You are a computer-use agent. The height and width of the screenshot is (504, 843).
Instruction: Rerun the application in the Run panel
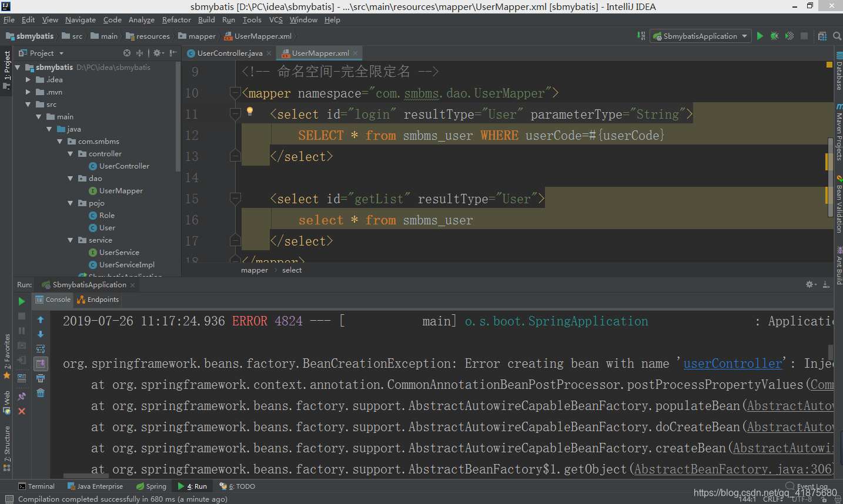[22, 301]
